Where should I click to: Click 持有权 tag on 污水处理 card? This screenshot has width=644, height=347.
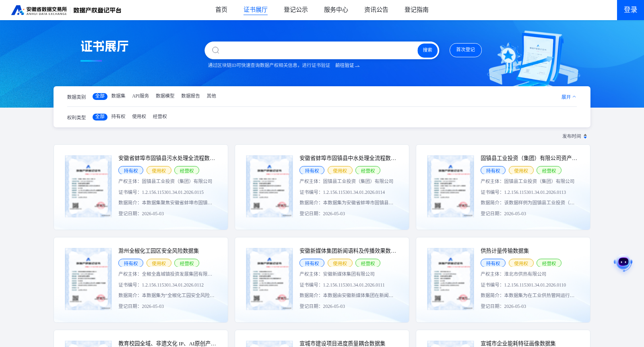(131, 170)
